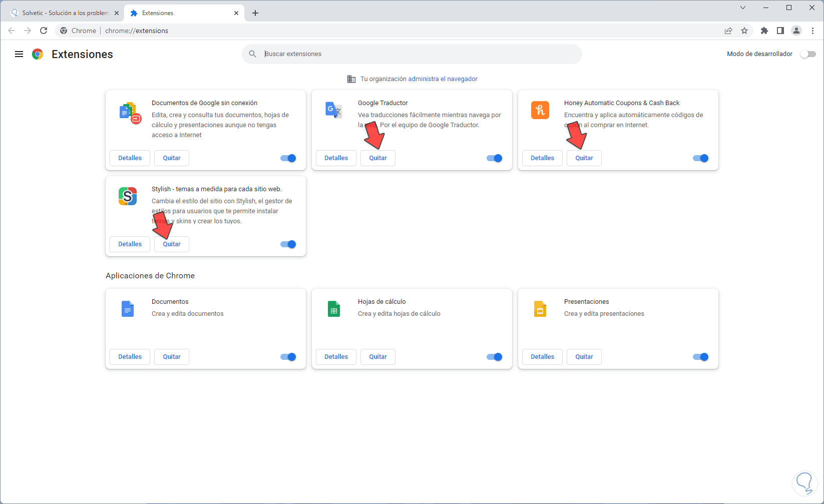This screenshot has height=504, width=824.
Task: Select the Extensiones tab
Action: (184, 13)
